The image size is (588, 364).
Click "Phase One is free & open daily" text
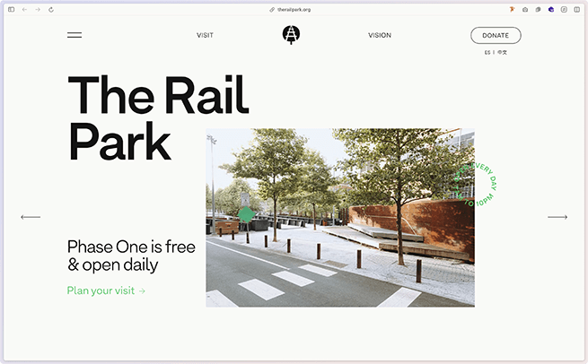point(131,256)
